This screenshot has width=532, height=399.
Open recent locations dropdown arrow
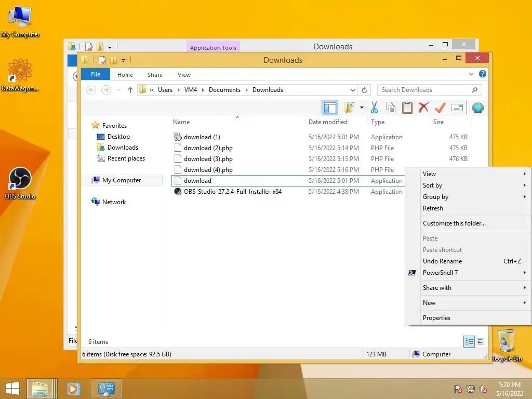[118, 90]
